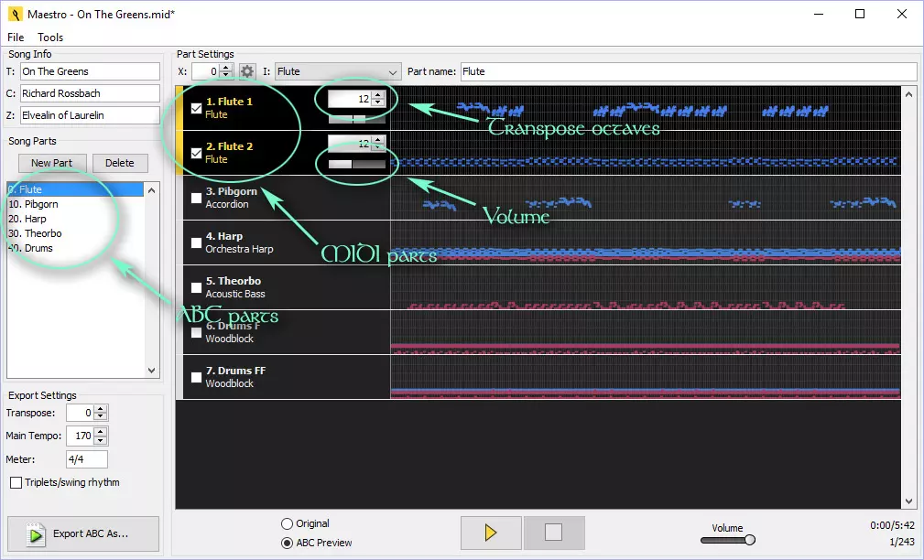The height and width of the screenshot is (560, 924).
Task: Click the Meter field showing 4/4
Action: click(87, 459)
